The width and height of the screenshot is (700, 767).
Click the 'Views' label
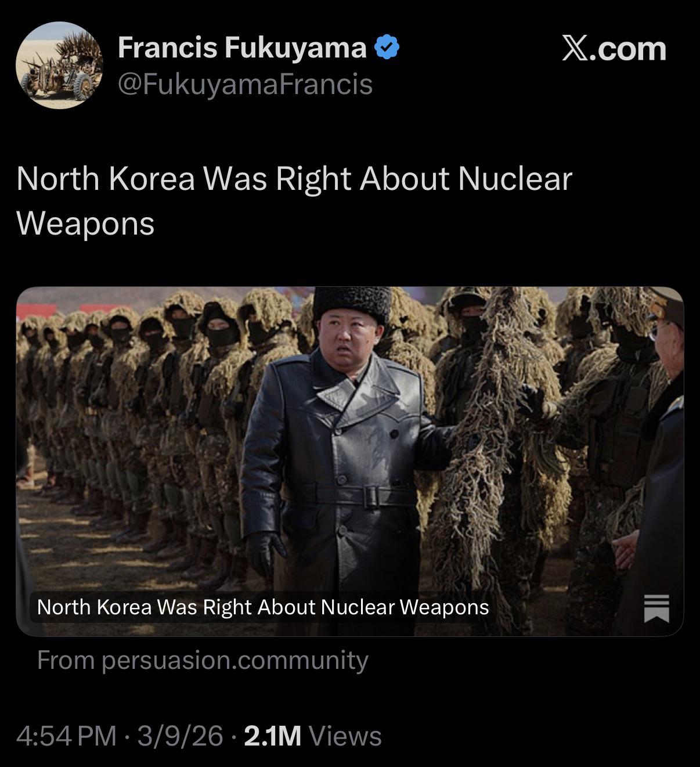coord(345,736)
